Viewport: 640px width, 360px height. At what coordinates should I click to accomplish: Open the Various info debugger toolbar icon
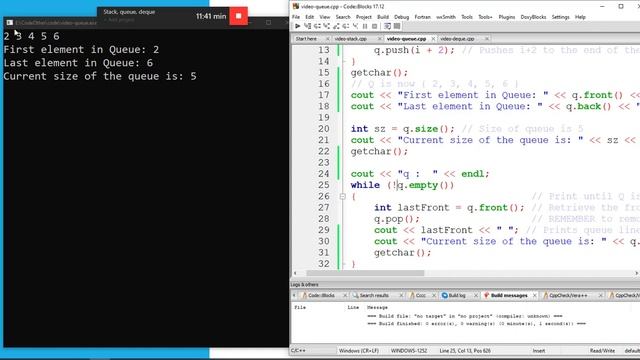coord(397,26)
